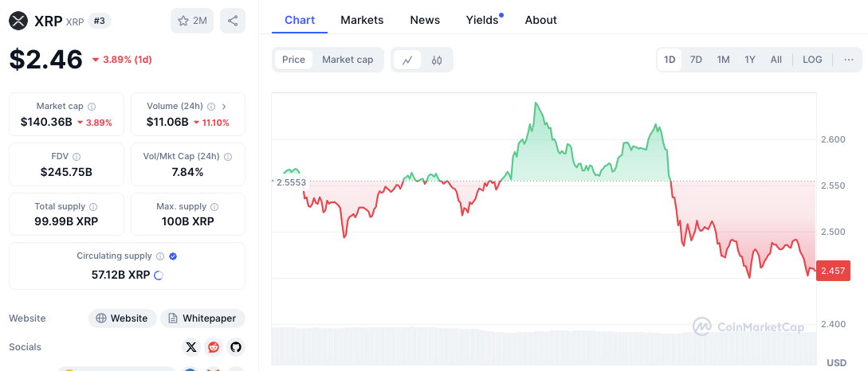868x371 pixels.
Task: Expand Volume (24h) chevron arrow
Action: coord(224,106)
